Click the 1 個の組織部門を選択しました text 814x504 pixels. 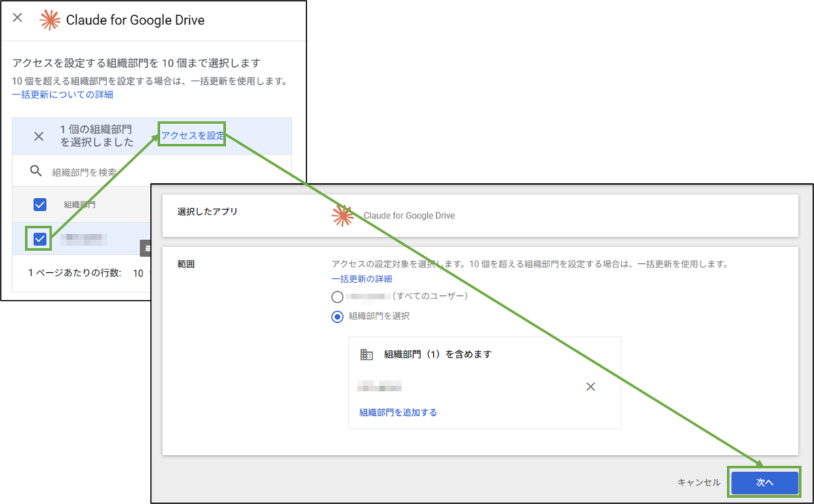[x=96, y=136]
